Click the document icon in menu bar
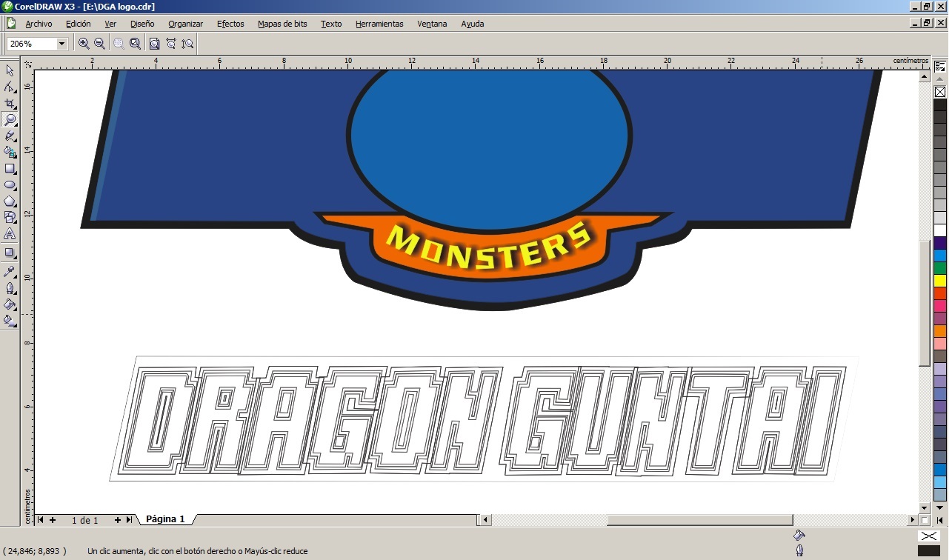The height and width of the screenshot is (560, 952). pos(11,24)
